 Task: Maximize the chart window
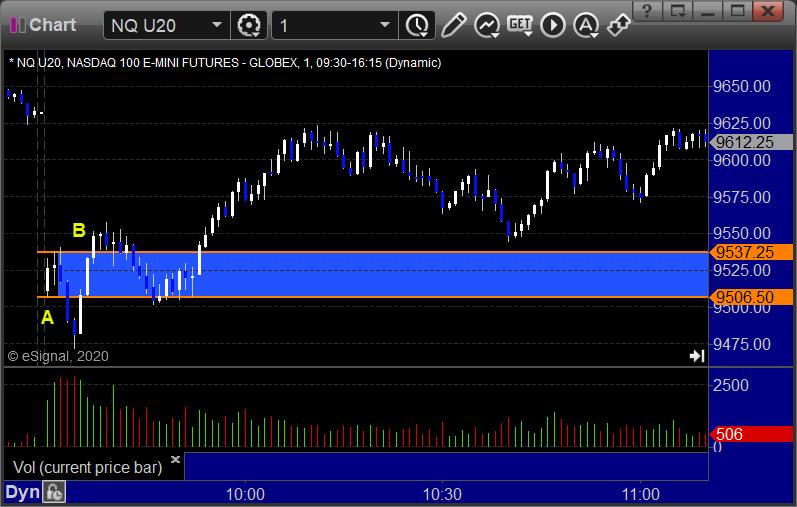pyautogui.click(x=738, y=10)
